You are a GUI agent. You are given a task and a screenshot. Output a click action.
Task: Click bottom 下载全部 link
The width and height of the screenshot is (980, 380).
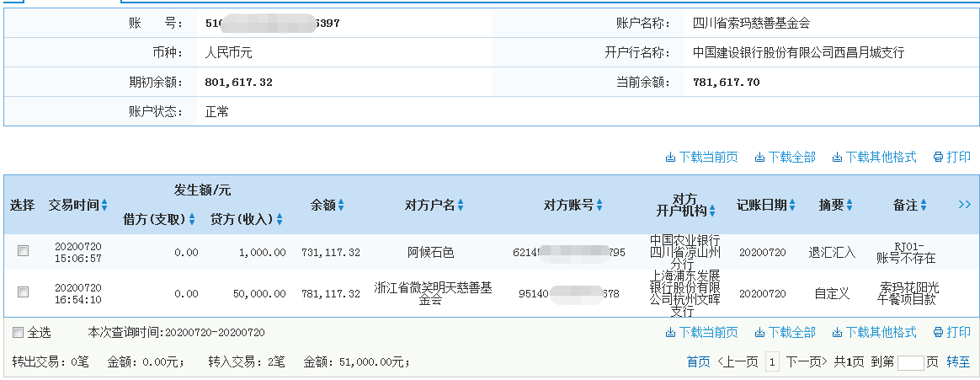pyautogui.click(x=791, y=332)
